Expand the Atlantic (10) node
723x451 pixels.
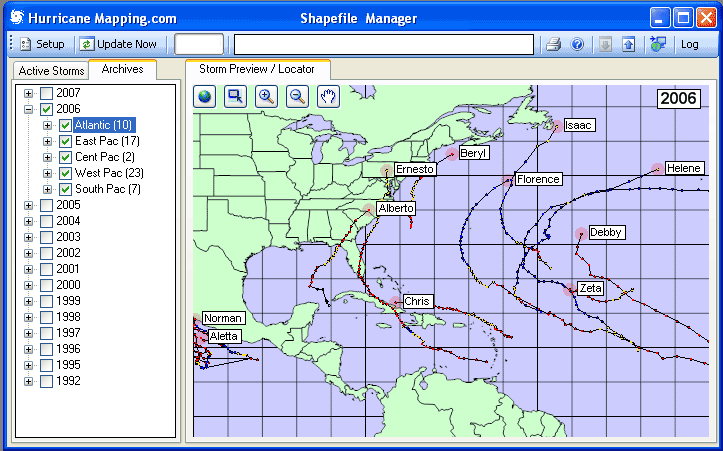click(x=47, y=125)
